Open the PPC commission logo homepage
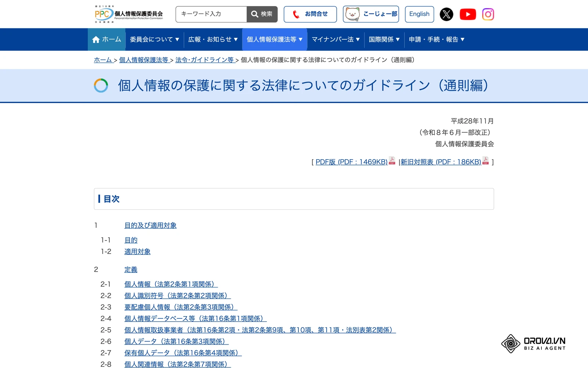 (x=129, y=14)
